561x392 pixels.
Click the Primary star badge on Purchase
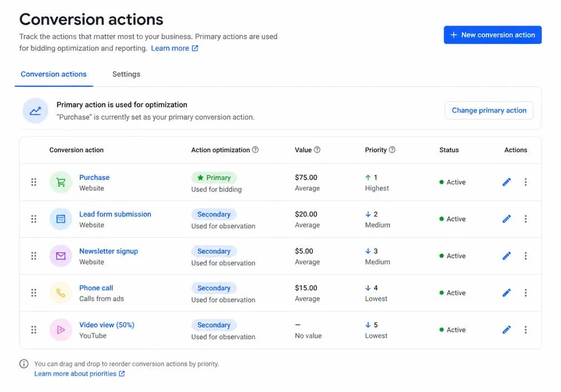click(x=214, y=178)
